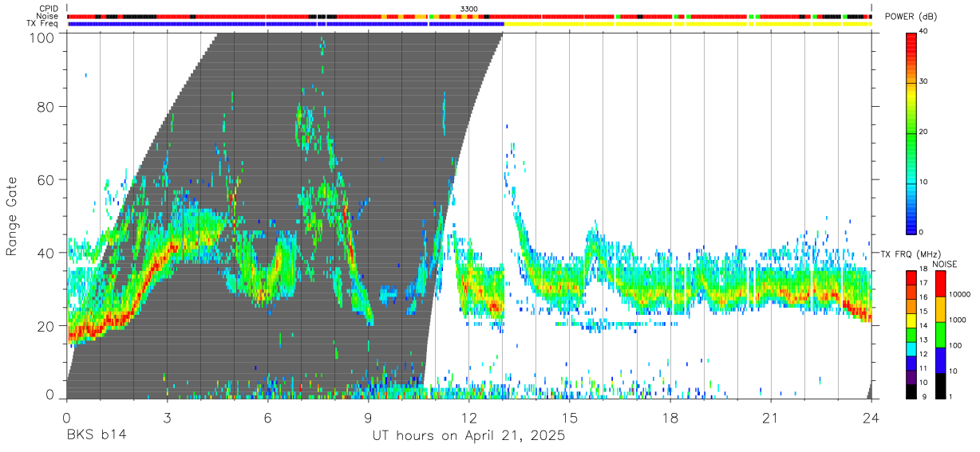
Task: Click the 100 tick on Range Gate axis
Action: [42, 37]
